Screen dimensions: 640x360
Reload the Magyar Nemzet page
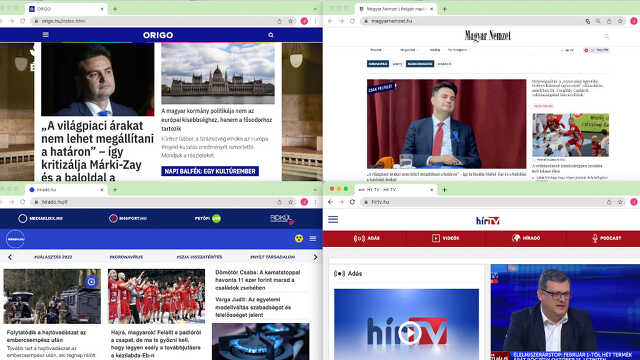click(x=353, y=21)
